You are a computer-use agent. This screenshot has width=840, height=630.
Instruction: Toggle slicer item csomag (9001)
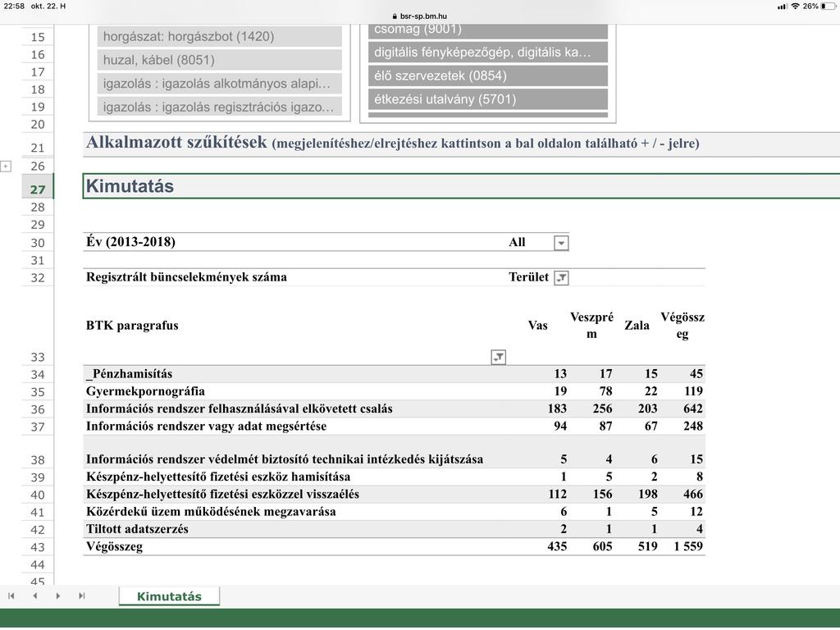(x=488, y=31)
